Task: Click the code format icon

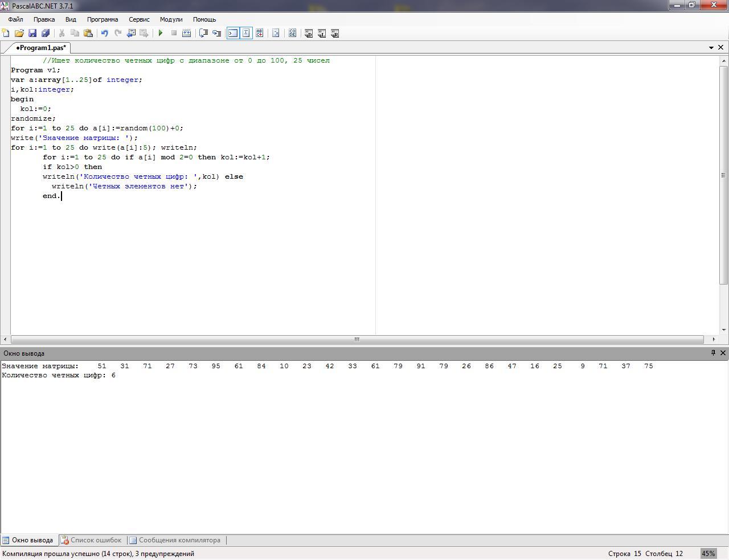Action: point(276,33)
